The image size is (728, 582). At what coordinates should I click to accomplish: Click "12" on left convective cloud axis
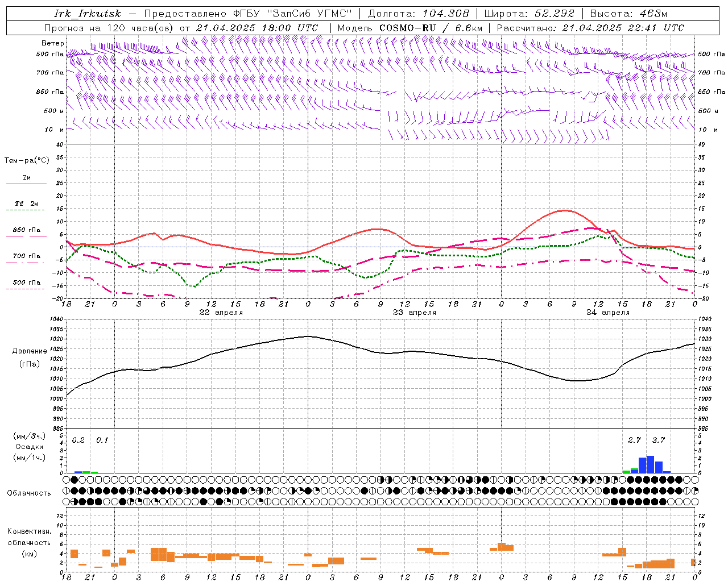tap(61, 516)
